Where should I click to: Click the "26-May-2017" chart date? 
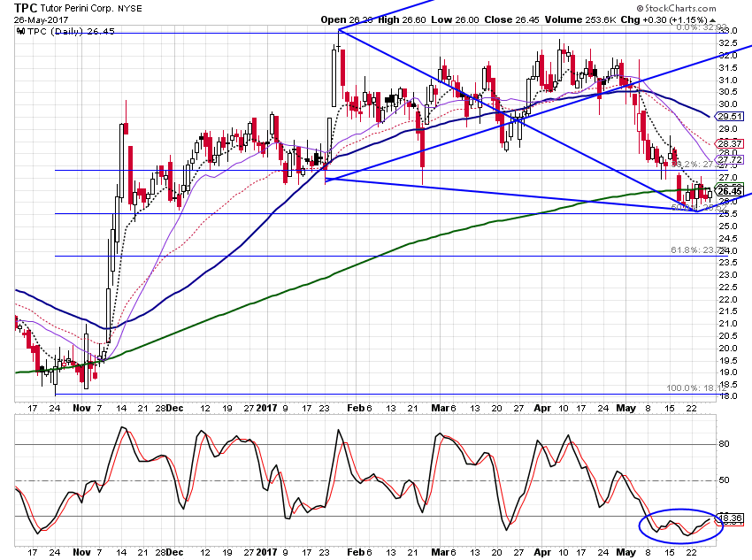click(x=42, y=20)
